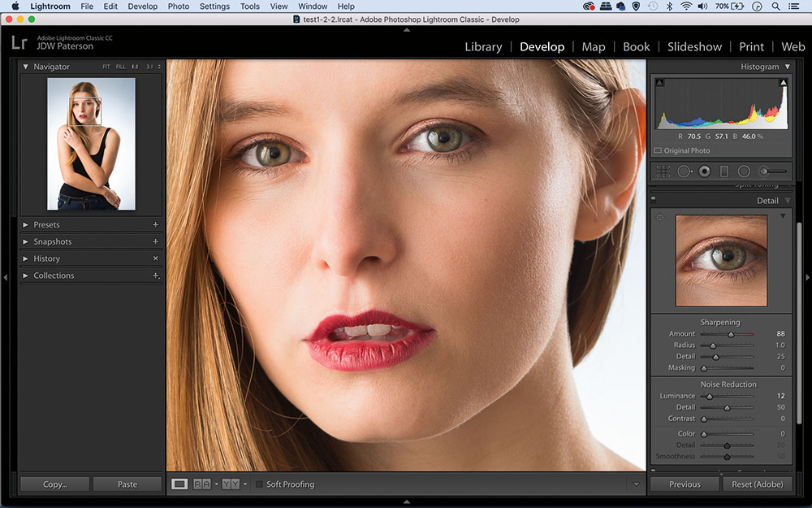
Task: Click the Sharpening Amount slider
Action: click(x=727, y=334)
